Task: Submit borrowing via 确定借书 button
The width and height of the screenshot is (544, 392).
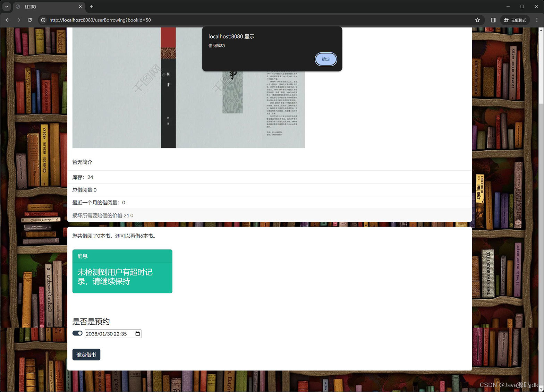Action: (x=86, y=355)
